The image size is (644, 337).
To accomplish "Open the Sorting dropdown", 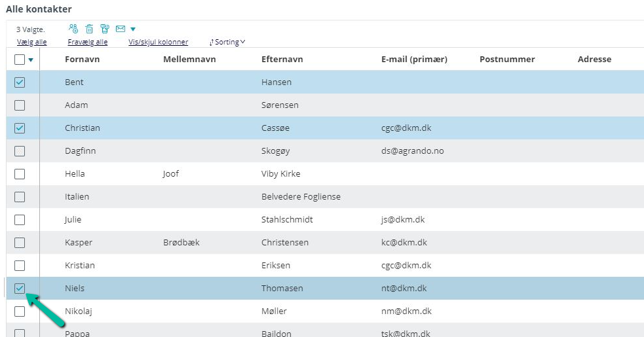I will pyautogui.click(x=227, y=42).
